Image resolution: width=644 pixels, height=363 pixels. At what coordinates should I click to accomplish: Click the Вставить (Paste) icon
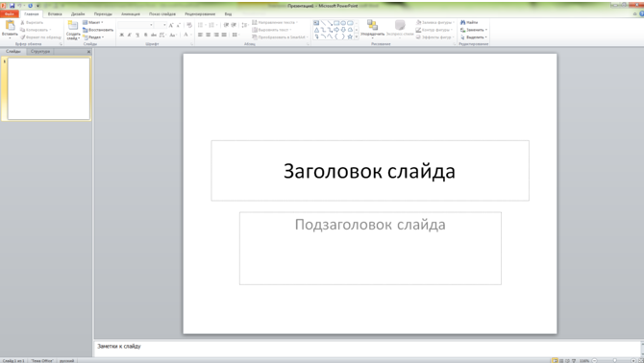[10, 25]
